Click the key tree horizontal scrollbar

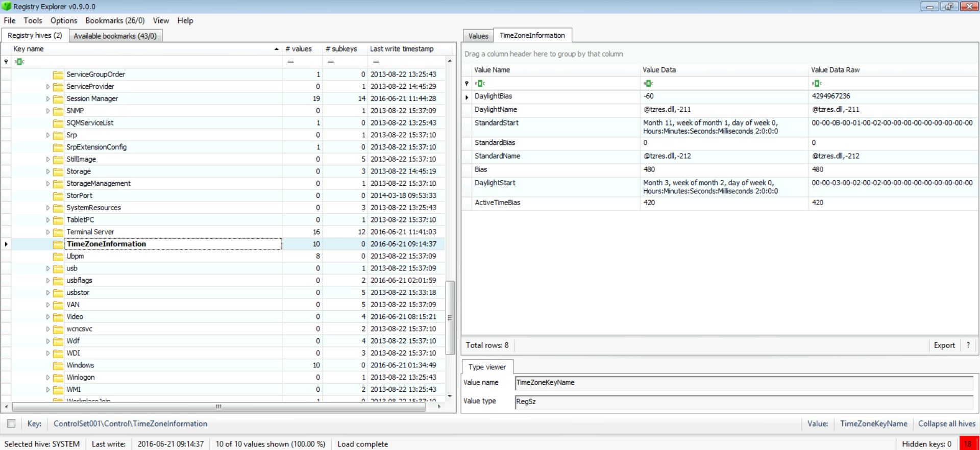click(x=219, y=407)
